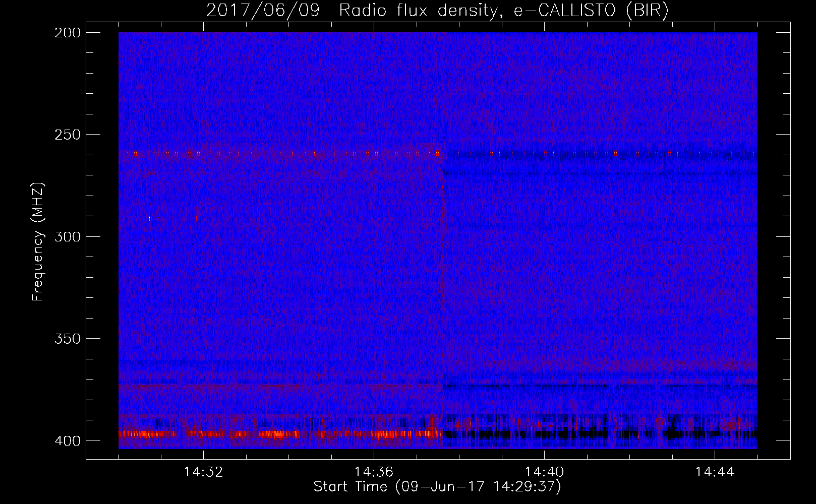This screenshot has height=504, width=816.
Task: Click the "Start Time (09-Jun-17 14:29:37)" label
Action: pyautogui.click(x=437, y=487)
